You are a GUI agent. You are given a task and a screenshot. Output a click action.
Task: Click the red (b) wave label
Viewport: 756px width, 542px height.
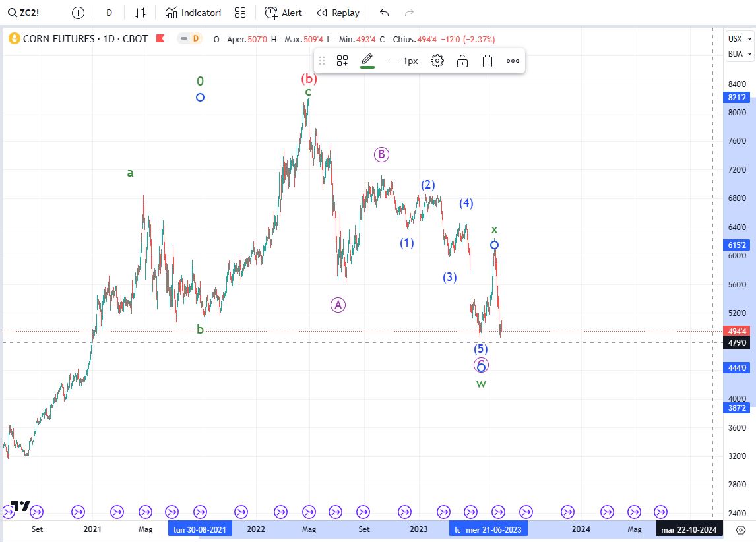(x=309, y=78)
